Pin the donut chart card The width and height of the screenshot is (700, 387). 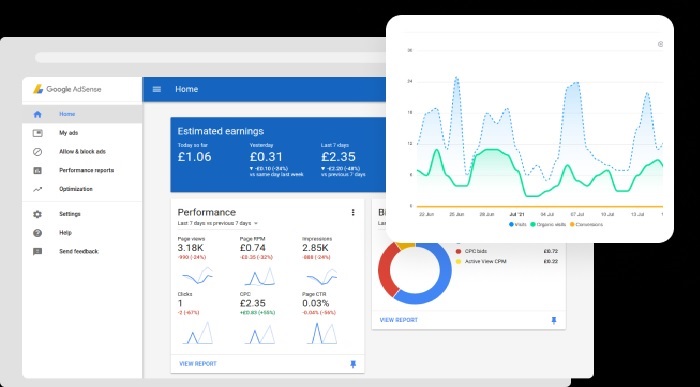click(554, 320)
